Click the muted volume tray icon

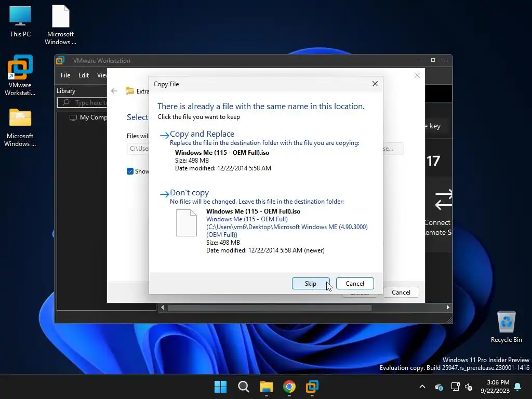pos(469,387)
